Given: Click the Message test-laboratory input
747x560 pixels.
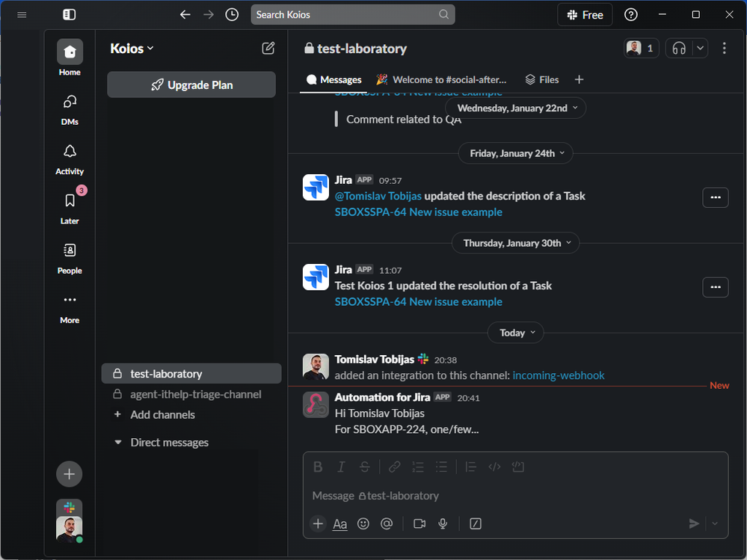Looking at the screenshot, I should coord(515,496).
